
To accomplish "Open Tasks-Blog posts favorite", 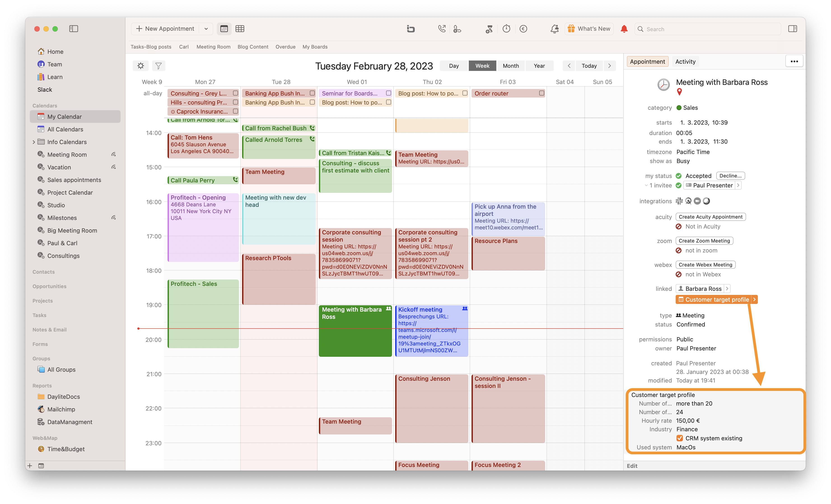I will click(151, 47).
